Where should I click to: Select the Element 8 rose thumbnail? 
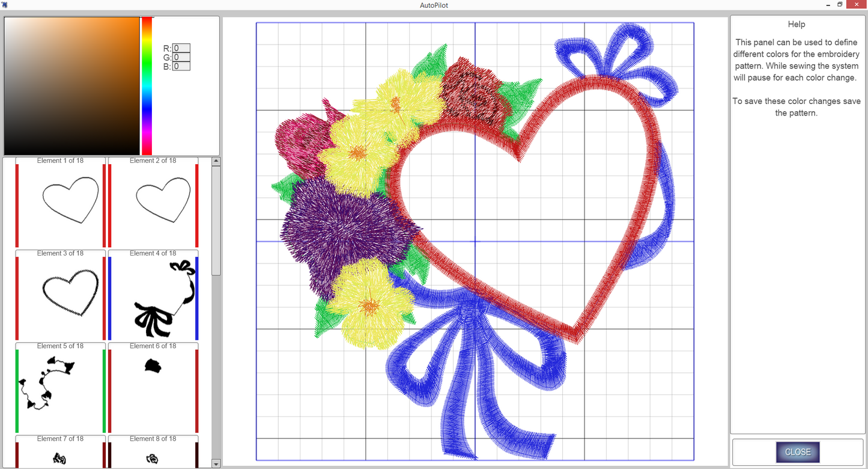tap(153, 457)
